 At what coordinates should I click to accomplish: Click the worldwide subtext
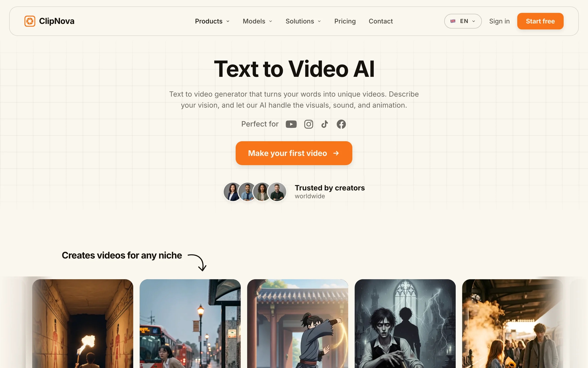[310, 196]
